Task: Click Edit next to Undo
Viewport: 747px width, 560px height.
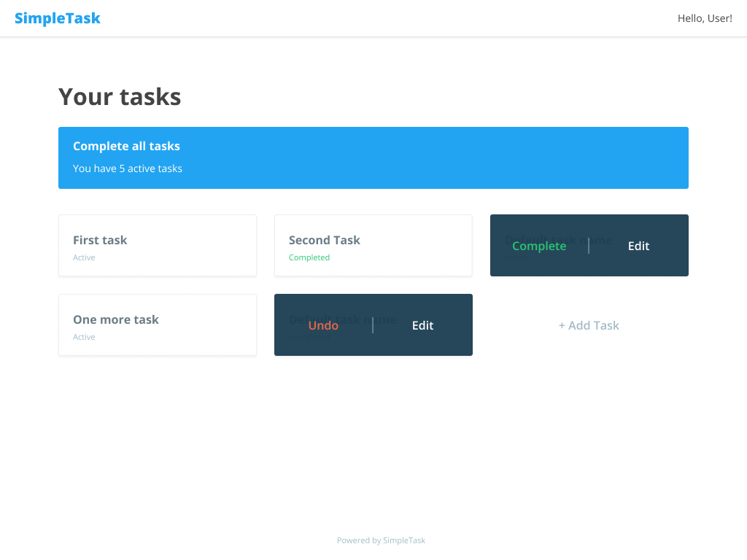Action: (x=422, y=325)
